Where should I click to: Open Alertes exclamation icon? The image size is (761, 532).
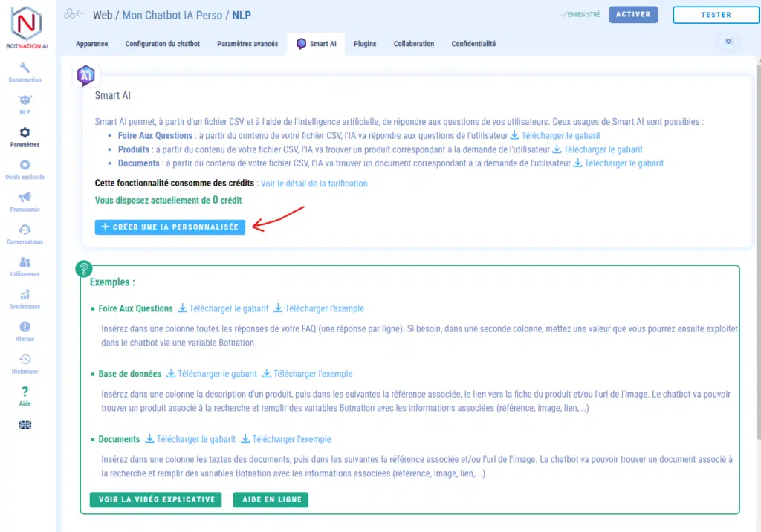click(25, 327)
